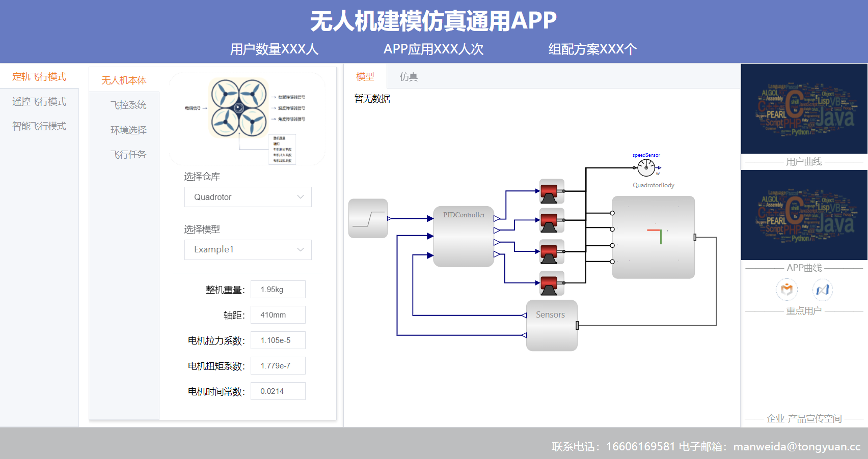
Task: Click the APP应用XXX人次 statistic
Action: pos(433,49)
